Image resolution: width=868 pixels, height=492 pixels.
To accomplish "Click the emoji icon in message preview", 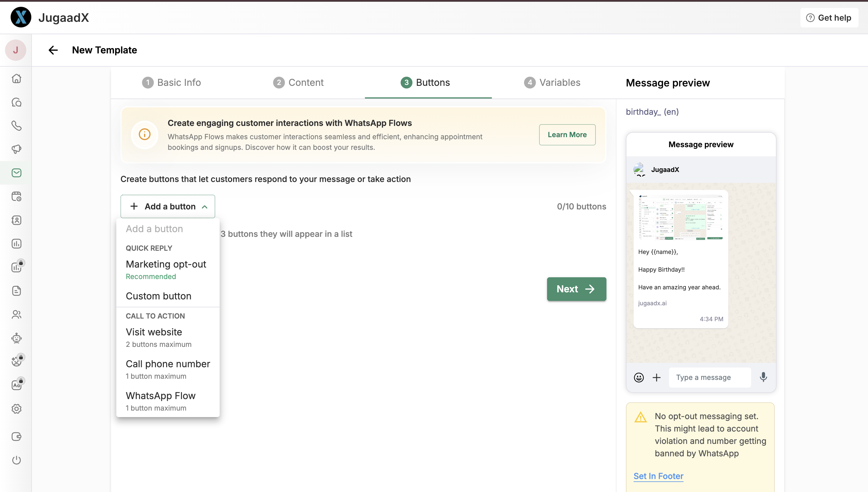I will [638, 378].
